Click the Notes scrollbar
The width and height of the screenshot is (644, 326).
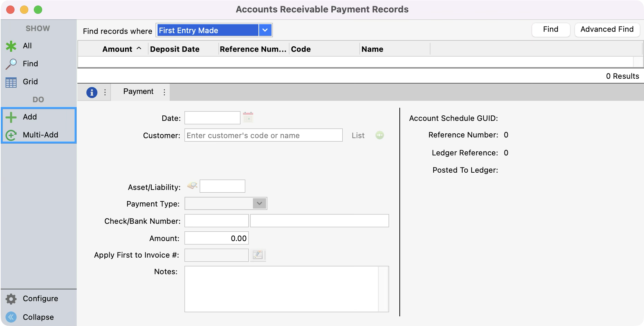point(383,289)
